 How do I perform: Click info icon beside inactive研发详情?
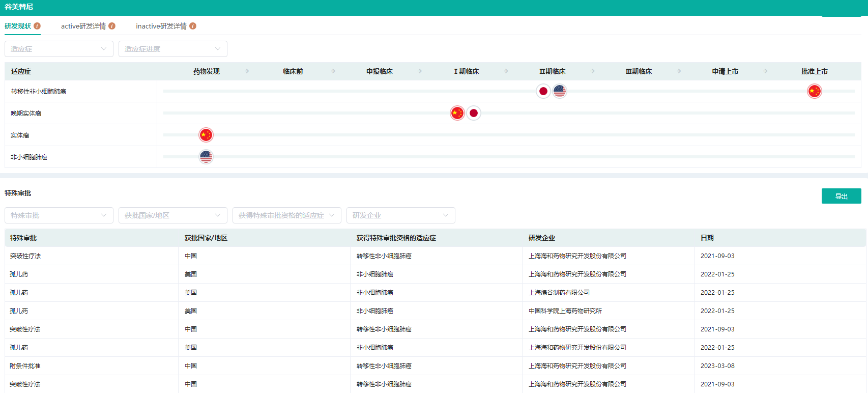(193, 26)
